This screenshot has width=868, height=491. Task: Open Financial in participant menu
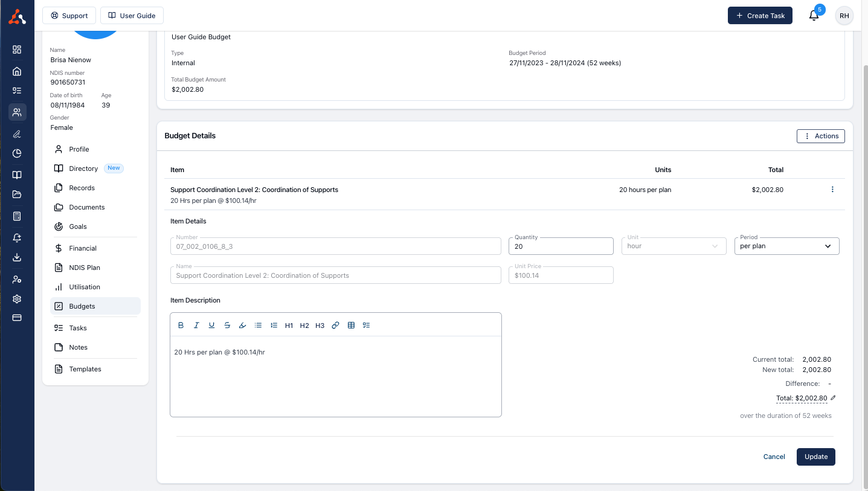point(95,248)
